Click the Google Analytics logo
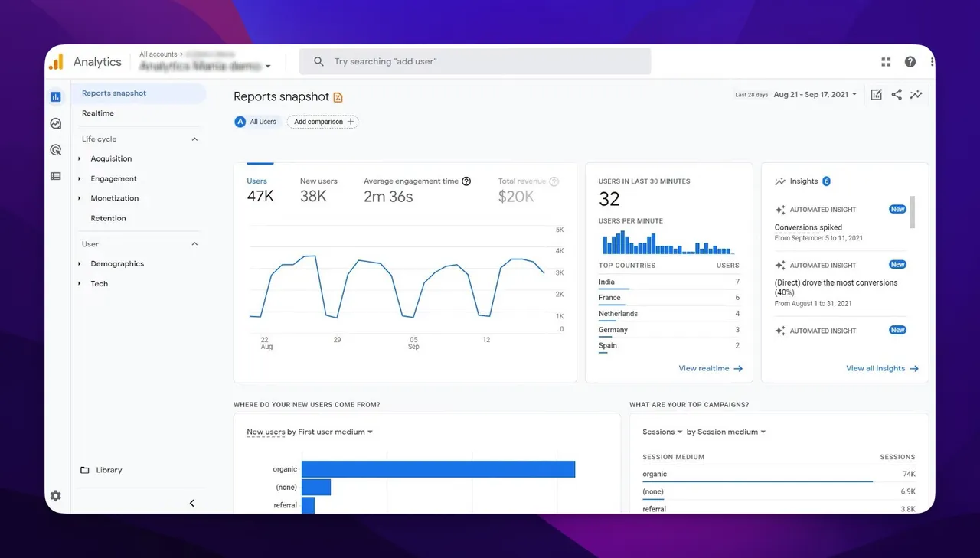This screenshot has width=980, height=558. coord(56,62)
